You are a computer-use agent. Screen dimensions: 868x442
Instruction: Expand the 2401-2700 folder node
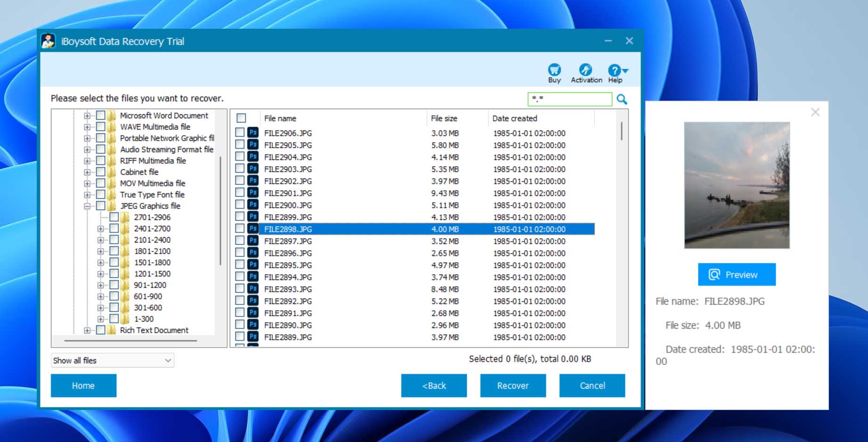(100, 229)
